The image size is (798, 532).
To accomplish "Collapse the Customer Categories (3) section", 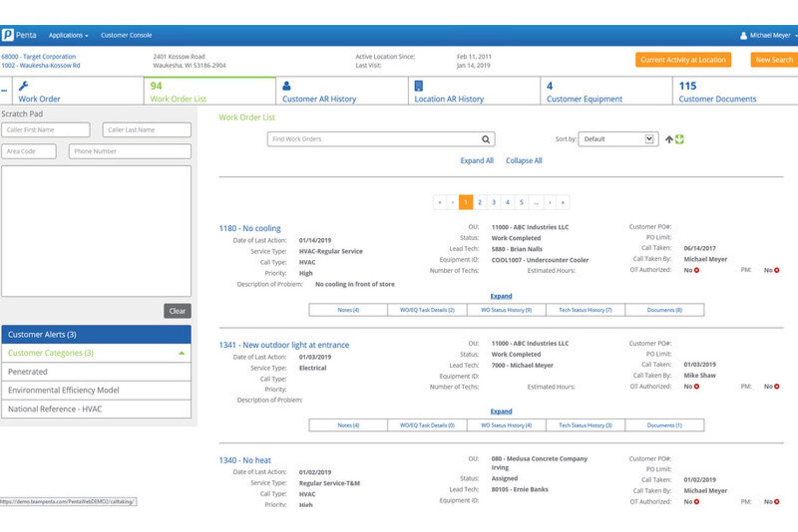I will click(x=96, y=353).
